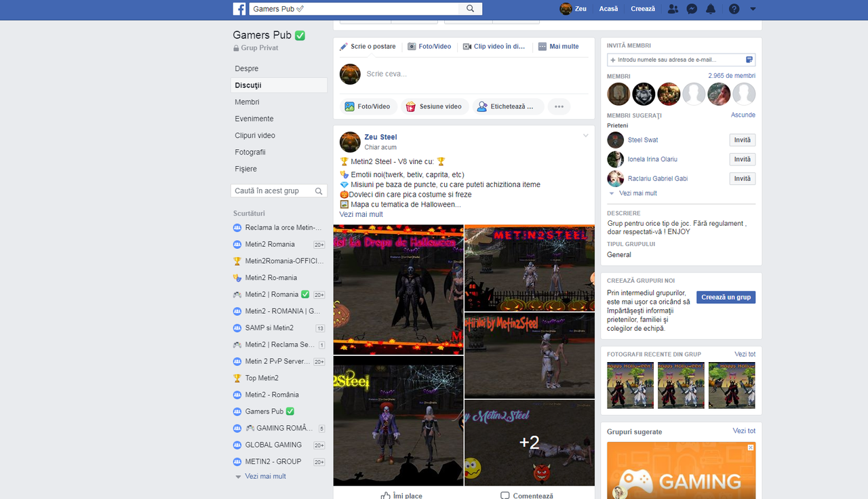The height and width of the screenshot is (499, 868).
Task: Open the ellipsis options in the post composer
Action: coord(559,106)
